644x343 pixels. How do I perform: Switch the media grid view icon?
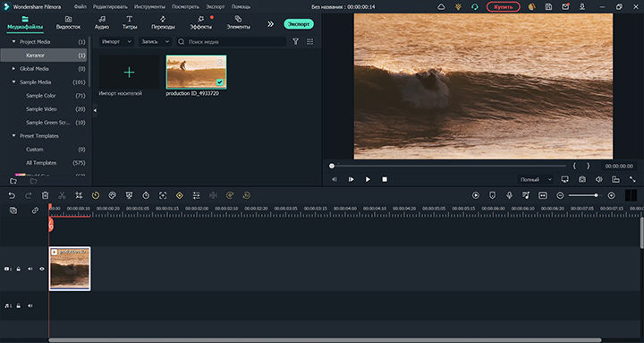(309, 41)
